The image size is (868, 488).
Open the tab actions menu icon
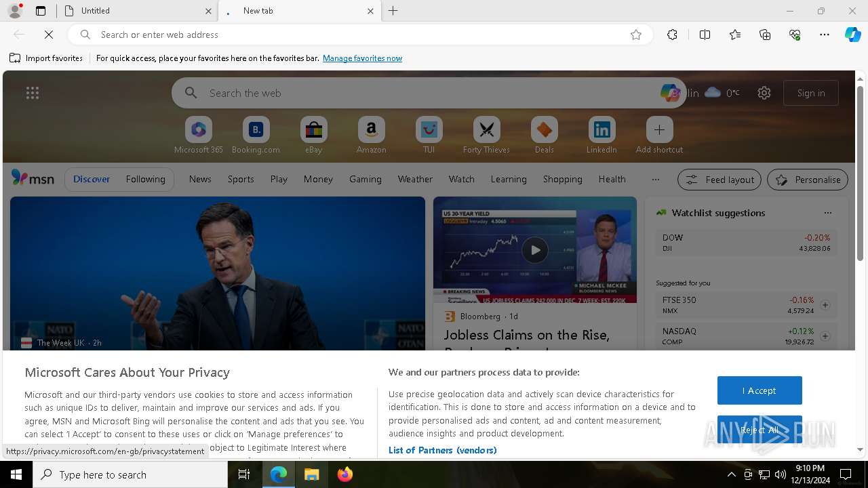tap(41, 11)
